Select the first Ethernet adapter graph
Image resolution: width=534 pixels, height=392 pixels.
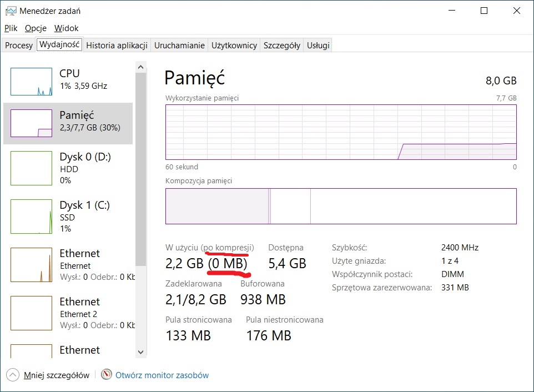(31, 265)
